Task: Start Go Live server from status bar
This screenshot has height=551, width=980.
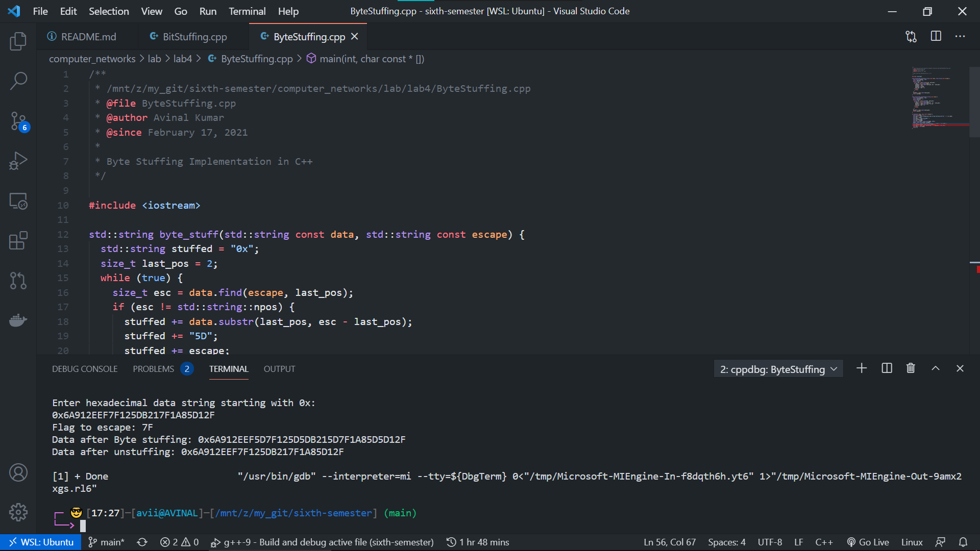Action: 868,542
